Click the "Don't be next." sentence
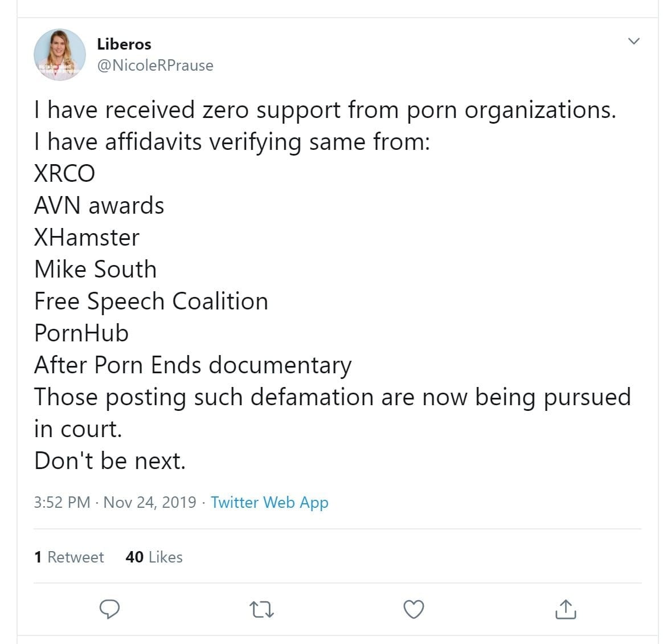 pos(110,460)
